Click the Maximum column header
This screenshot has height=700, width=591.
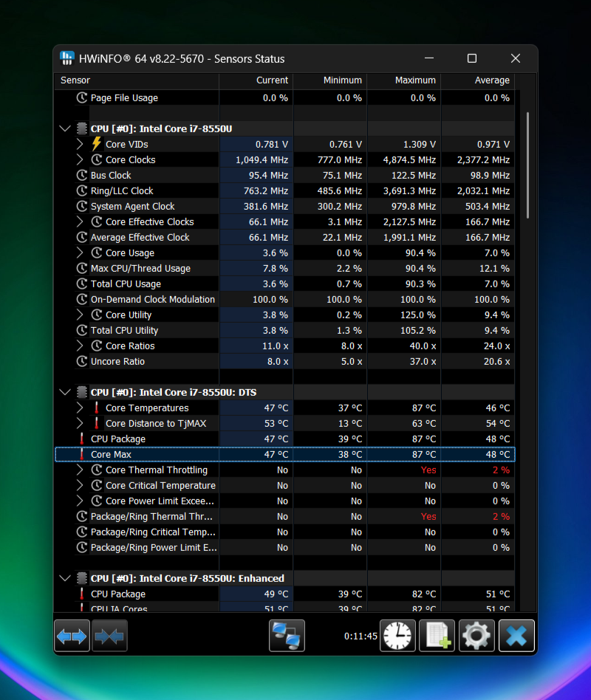click(404, 80)
